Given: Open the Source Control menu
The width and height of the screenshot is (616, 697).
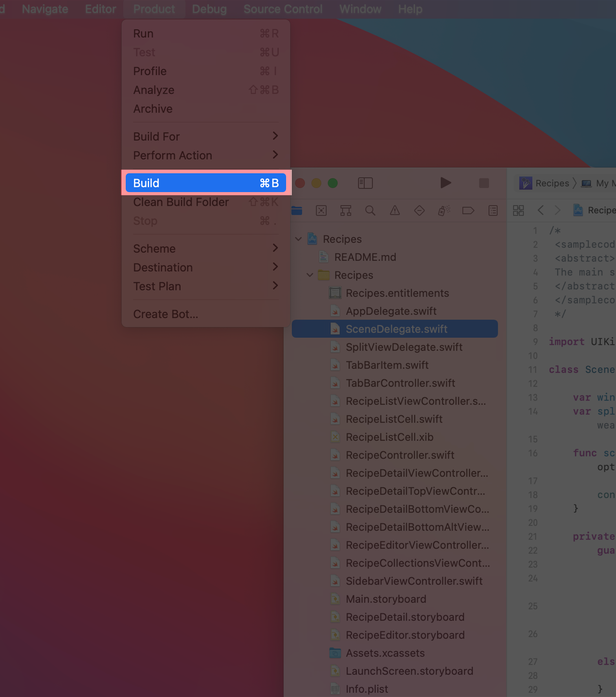Looking at the screenshot, I should coord(283,9).
